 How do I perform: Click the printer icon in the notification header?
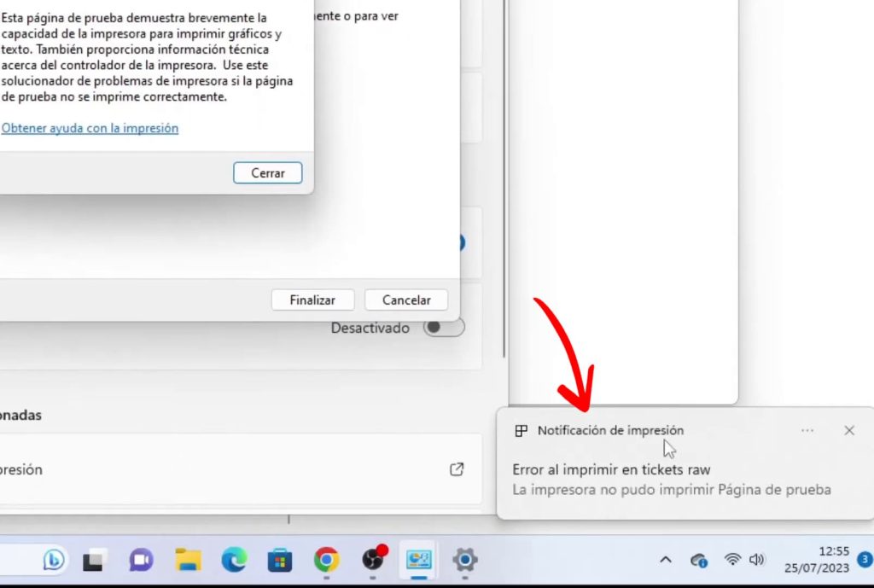point(521,431)
